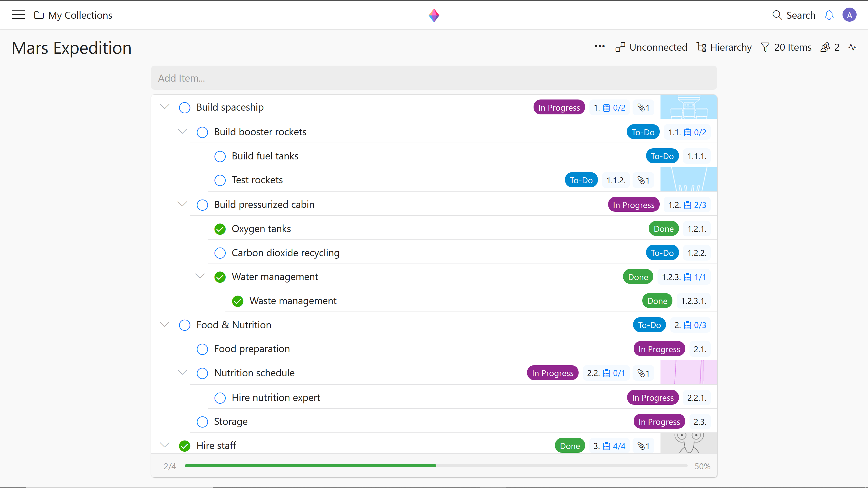
Task: Open the hamburger navigation menu
Action: coord(18,15)
